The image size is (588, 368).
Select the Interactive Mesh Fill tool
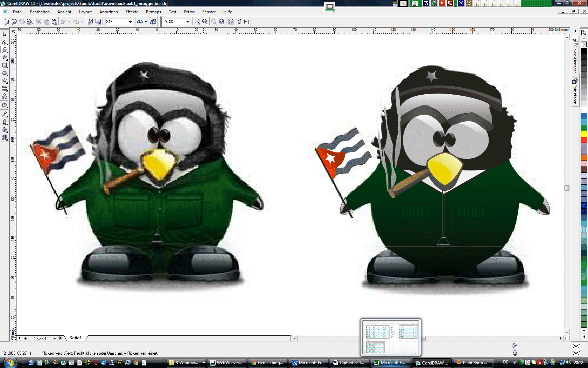pyautogui.click(x=5, y=137)
